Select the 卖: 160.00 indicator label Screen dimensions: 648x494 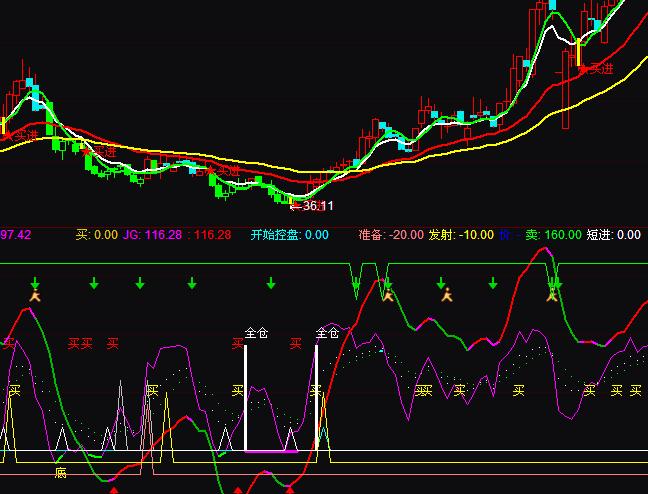coord(553,235)
